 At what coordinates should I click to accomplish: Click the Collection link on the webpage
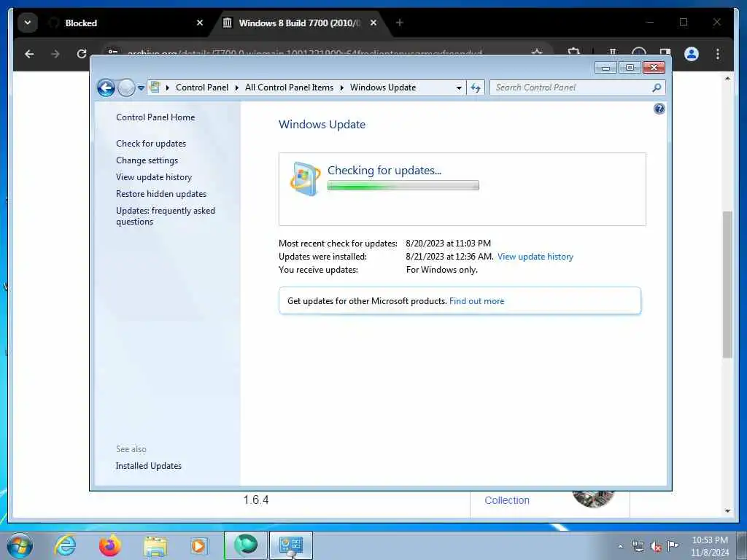[507, 500]
